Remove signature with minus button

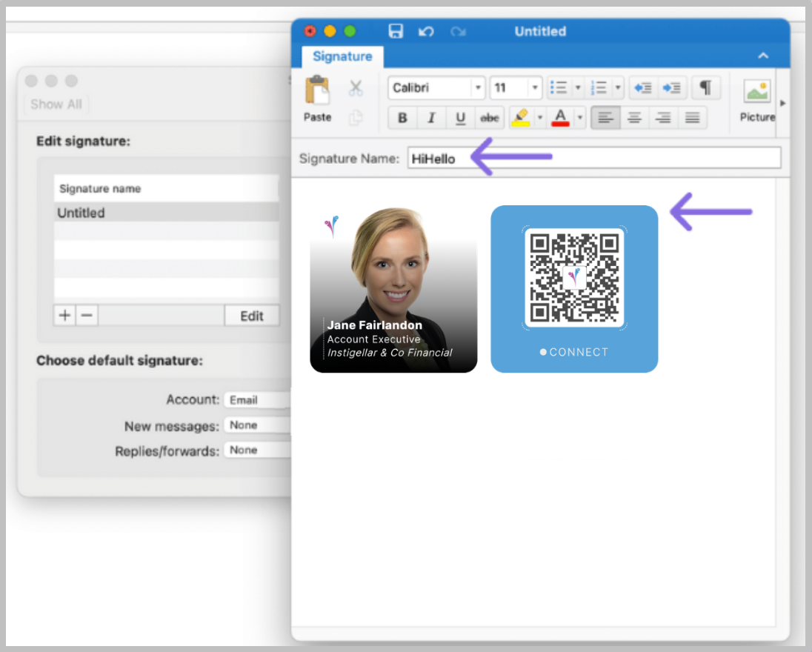click(87, 315)
